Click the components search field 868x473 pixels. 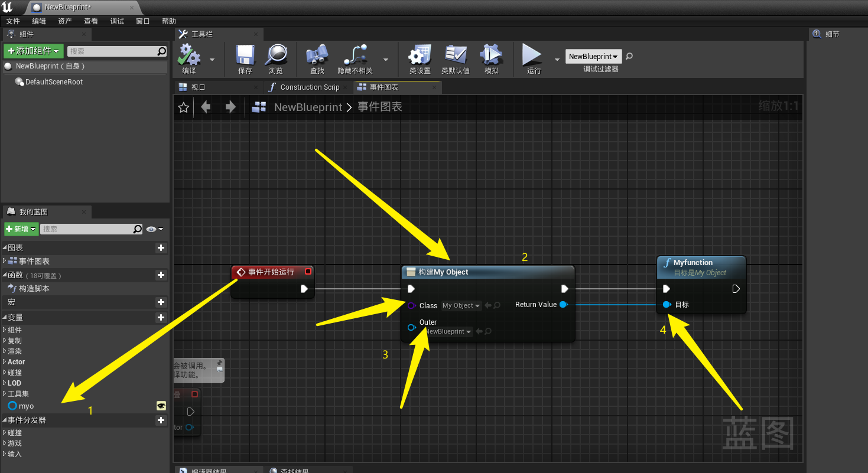pos(112,51)
